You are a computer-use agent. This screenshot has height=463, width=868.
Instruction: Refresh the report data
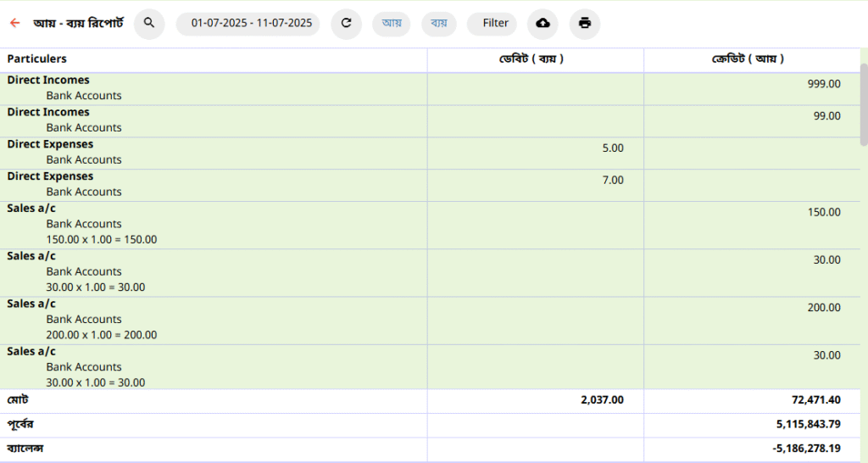pyautogui.click(x=346, y=23)
